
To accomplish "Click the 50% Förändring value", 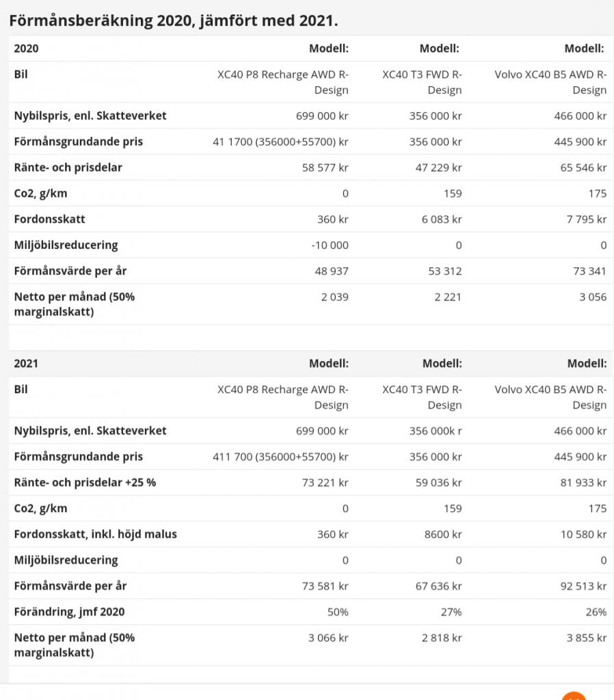I will pyautogui.click(x=338, y=612).
